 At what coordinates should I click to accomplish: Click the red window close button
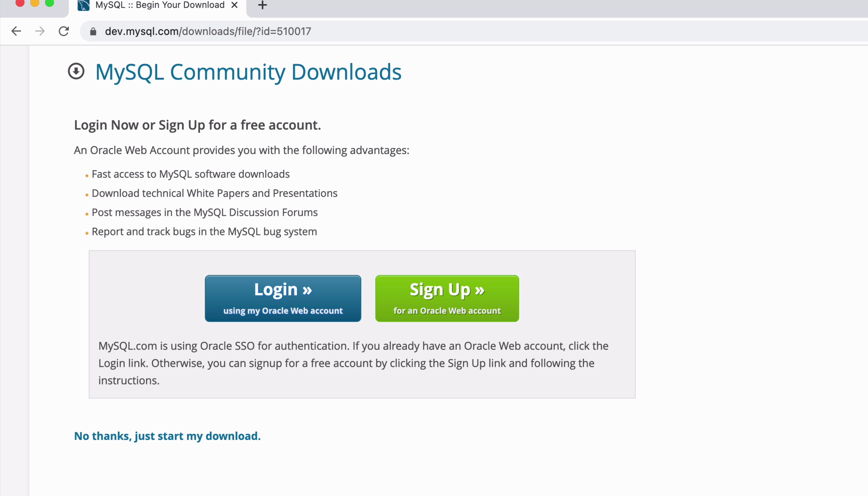[20, 3]
